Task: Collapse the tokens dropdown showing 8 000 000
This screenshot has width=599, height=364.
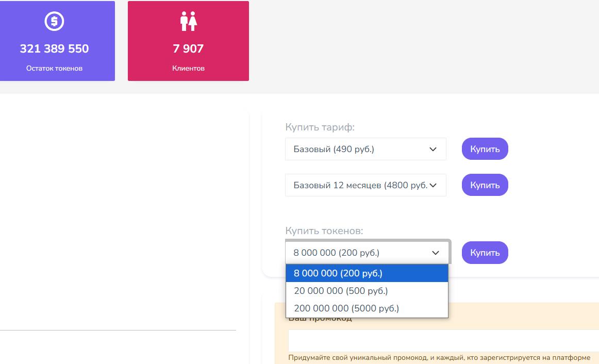Action: [x=367, y=253]
